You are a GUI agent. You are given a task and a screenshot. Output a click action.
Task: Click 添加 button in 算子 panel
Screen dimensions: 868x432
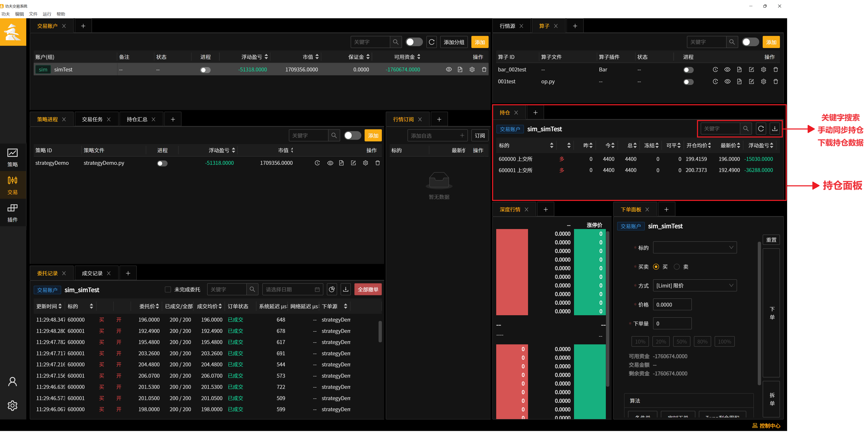click(771, 42)
